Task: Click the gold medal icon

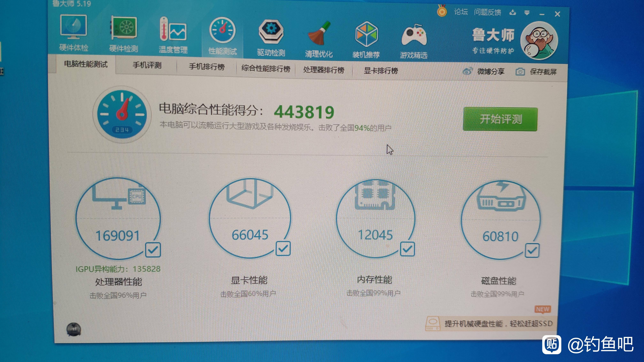Action: [442, 11]
